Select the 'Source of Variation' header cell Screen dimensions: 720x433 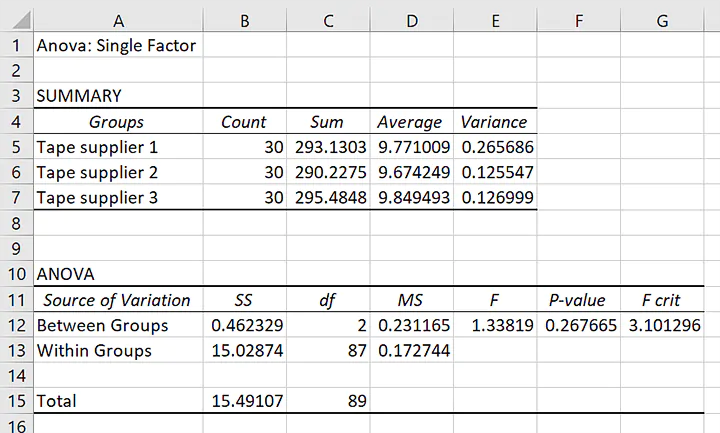118,300
